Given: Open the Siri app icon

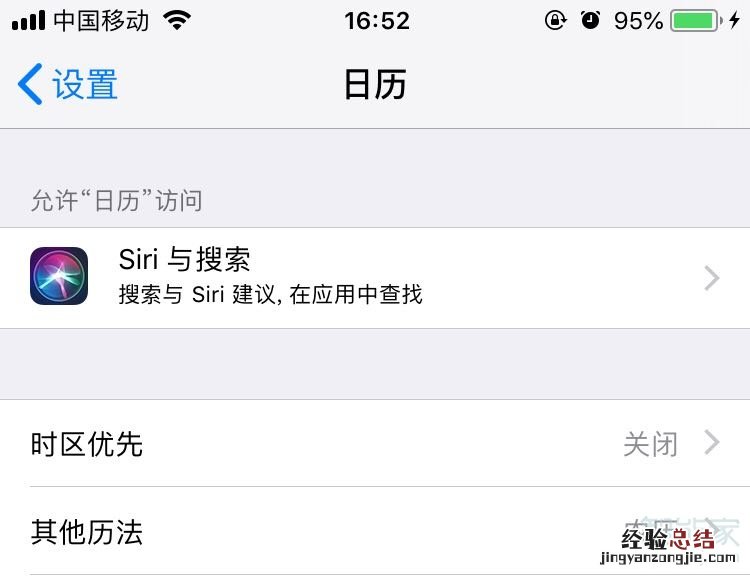Looking at the screenshot, I should coord(59,276).
